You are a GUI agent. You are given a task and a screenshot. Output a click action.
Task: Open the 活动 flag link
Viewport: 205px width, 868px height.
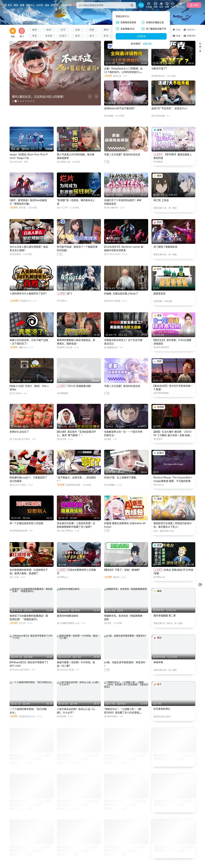coord(177,30)
